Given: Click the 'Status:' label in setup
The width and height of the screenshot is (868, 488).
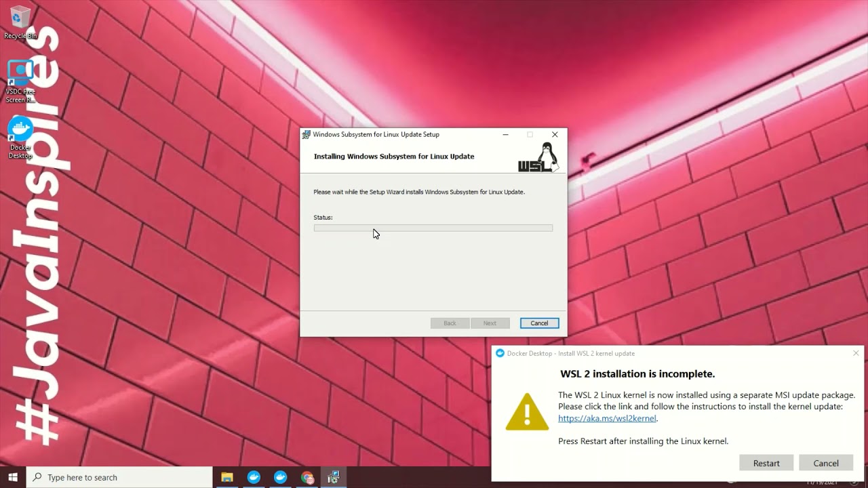Looking at the screenshot, I should tap(323, 218).
